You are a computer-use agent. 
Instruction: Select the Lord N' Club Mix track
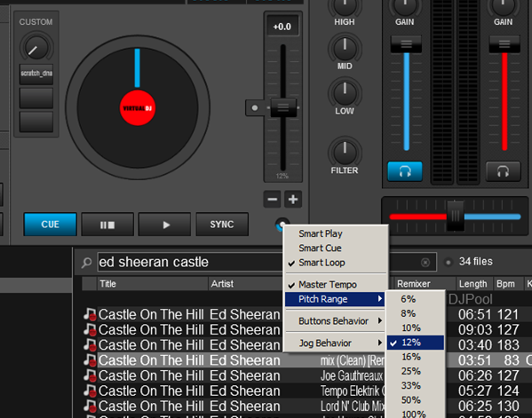pos(307,406)
